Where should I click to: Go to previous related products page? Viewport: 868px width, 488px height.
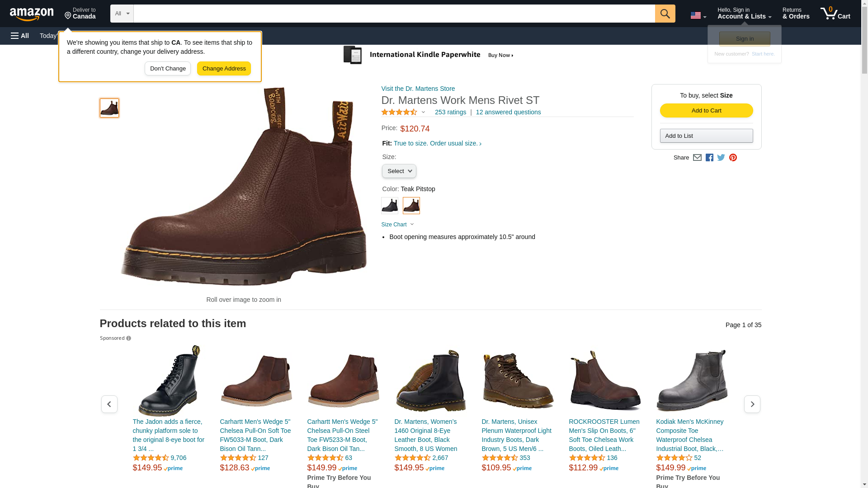pyautogui.click(x=109, y=404)
